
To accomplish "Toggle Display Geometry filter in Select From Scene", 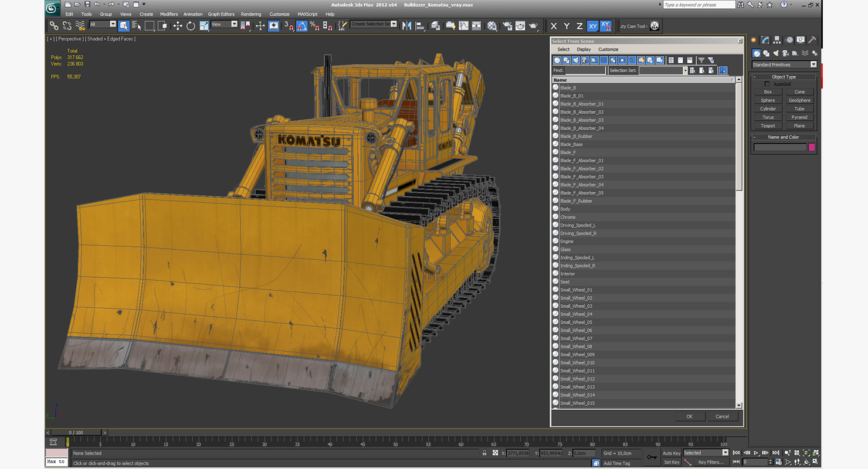I will click(557, 60).
